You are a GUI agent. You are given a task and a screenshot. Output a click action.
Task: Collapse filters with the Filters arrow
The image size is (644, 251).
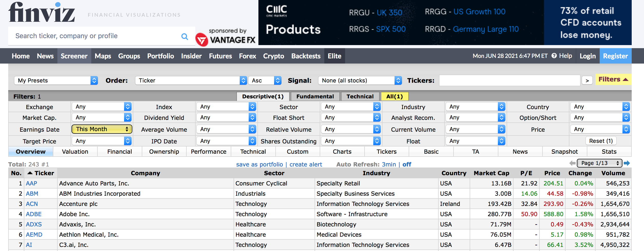625,80
